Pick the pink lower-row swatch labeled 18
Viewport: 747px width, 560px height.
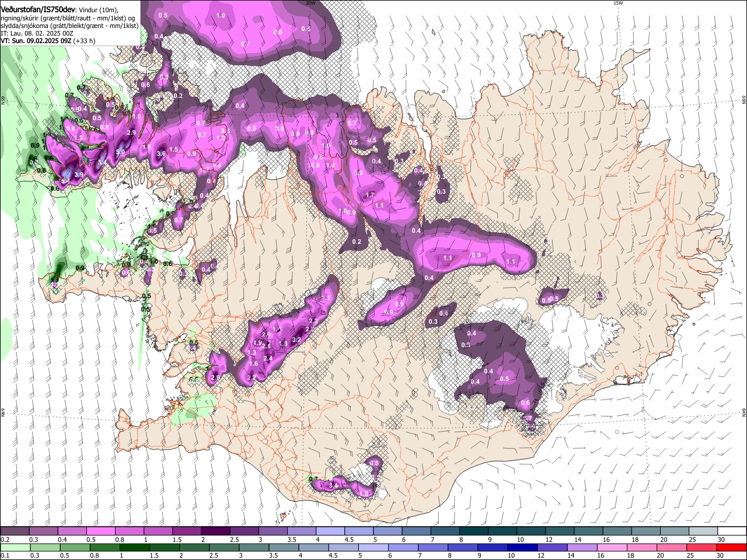click(643, 547)
